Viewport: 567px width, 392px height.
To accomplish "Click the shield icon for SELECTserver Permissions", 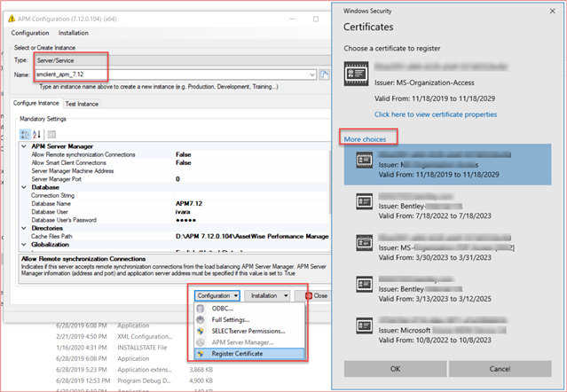I will pos(201,331).
